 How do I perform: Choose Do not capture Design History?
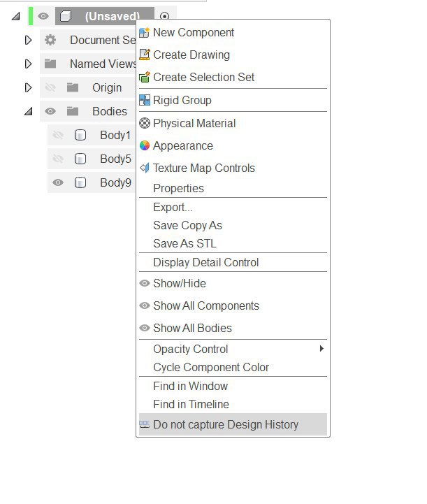(233, 424)
